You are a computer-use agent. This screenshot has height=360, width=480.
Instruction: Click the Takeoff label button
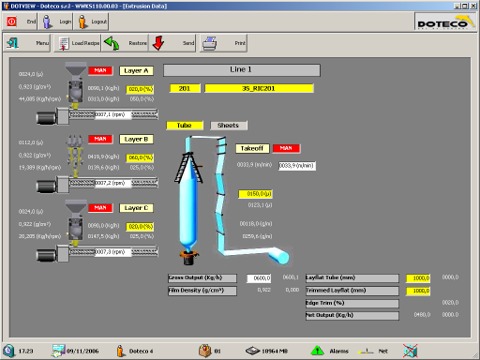(x=252, y=148)
